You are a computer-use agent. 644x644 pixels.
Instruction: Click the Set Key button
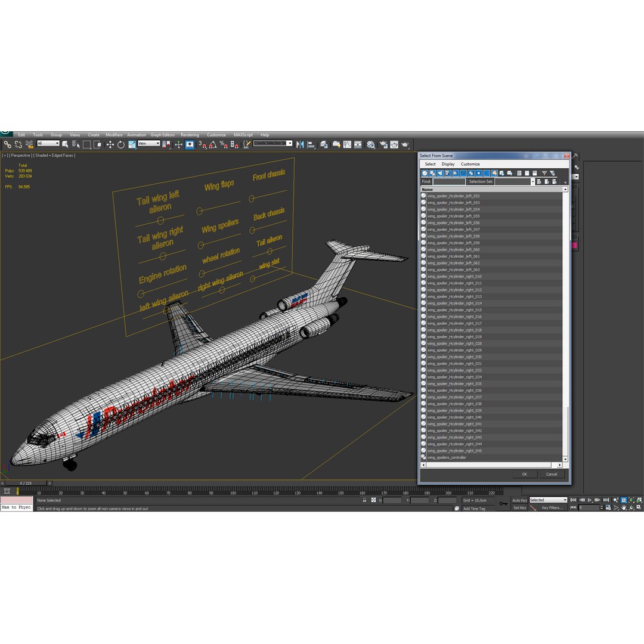pos(519,508)
